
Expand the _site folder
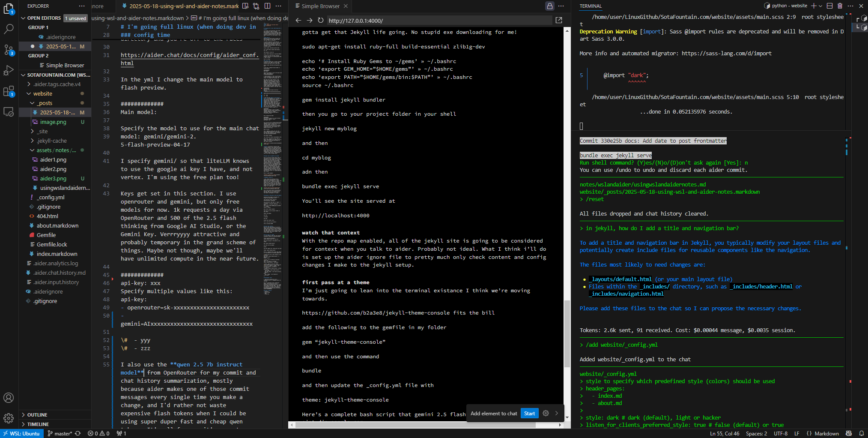pos(42,131)
